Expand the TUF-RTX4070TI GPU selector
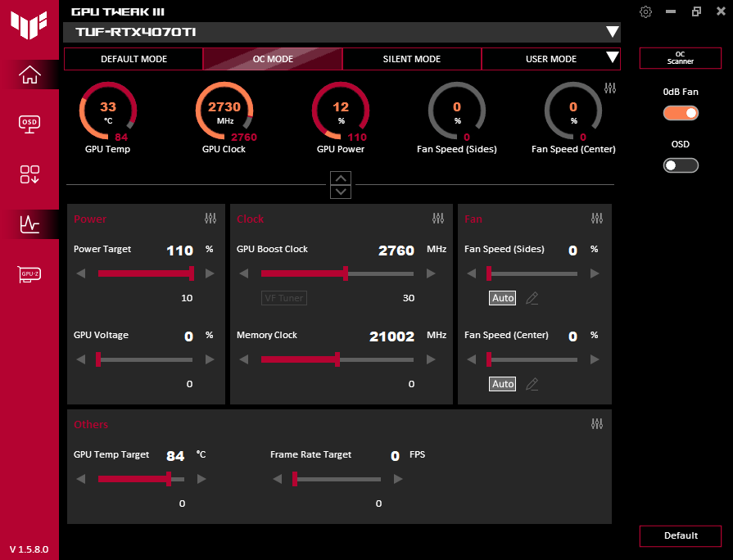Viewport: 733px width, 560px height. coord(613,32)
